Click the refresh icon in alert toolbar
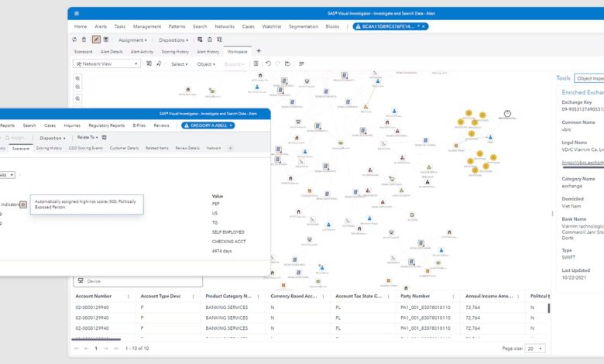 point(74,39)
